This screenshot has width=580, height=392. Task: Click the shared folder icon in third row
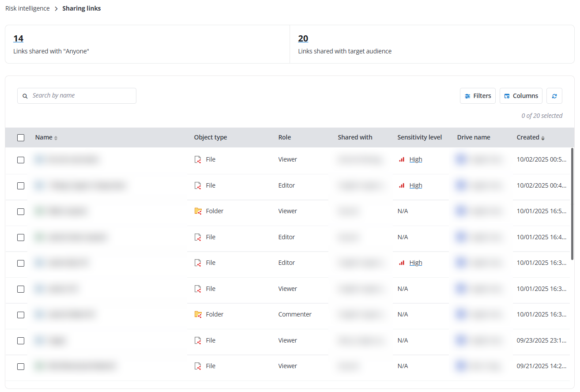pos(198,211)
